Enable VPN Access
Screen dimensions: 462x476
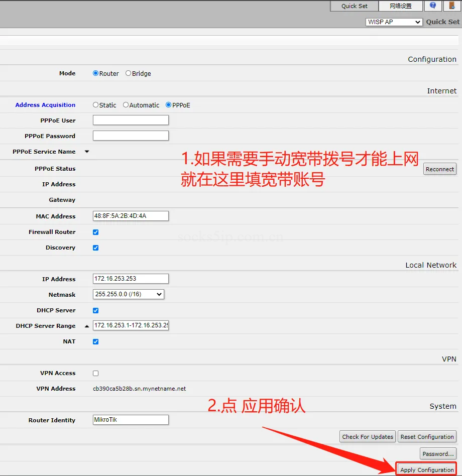click(95, 373)
